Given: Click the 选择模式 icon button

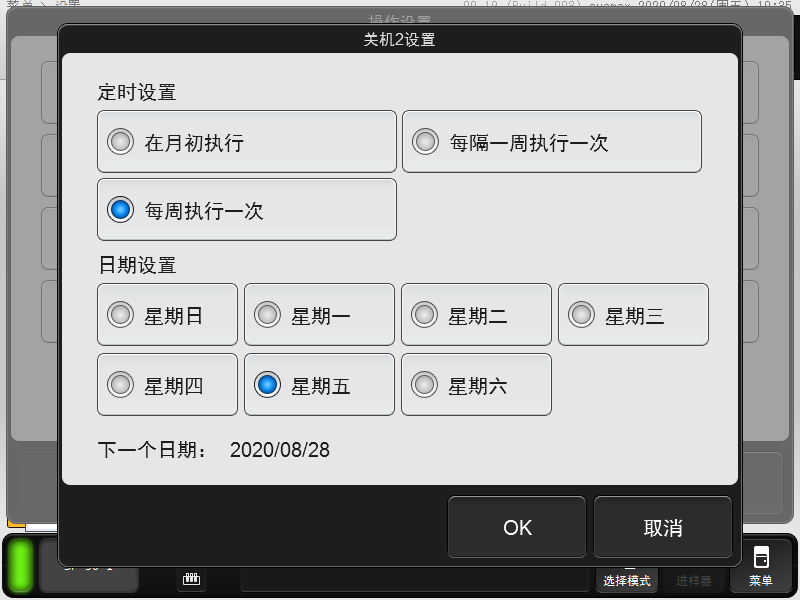Looking at the screenshot, I should (x=627, y=575).
